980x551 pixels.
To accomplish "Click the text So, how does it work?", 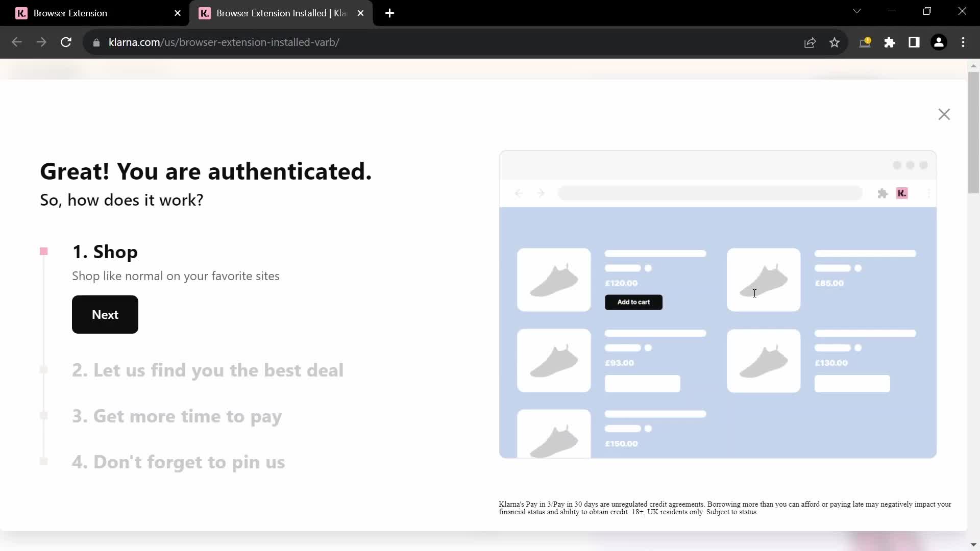I will (x=121, y=200).
